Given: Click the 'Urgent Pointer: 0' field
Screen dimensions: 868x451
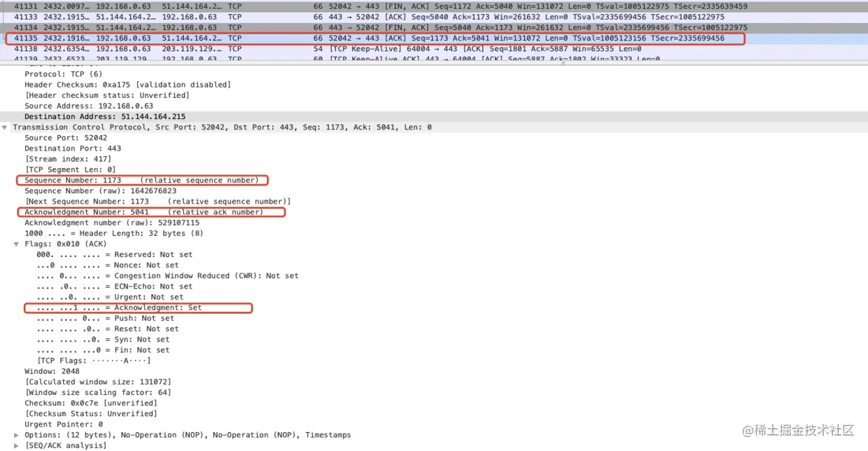Looking at the screenshot, I should [x=64, y=424].
